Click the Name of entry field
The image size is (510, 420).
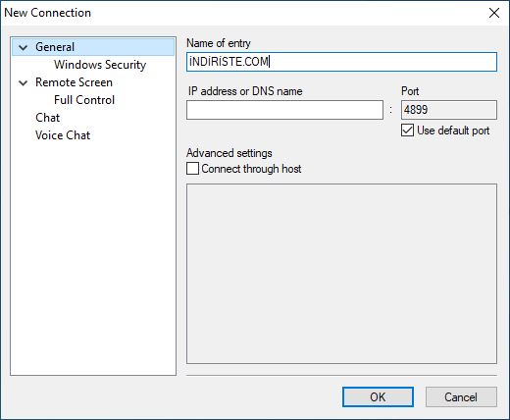[341, 62]
